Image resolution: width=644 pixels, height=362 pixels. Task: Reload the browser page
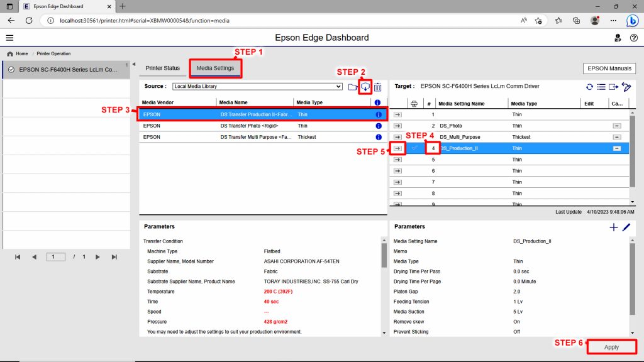click(x=29, y=21)
